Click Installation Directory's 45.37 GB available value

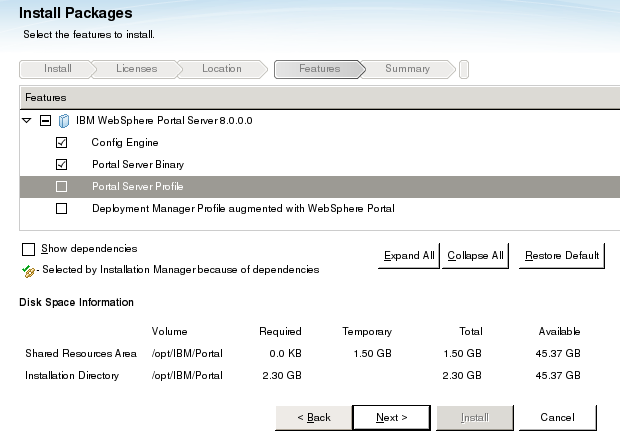558,375
